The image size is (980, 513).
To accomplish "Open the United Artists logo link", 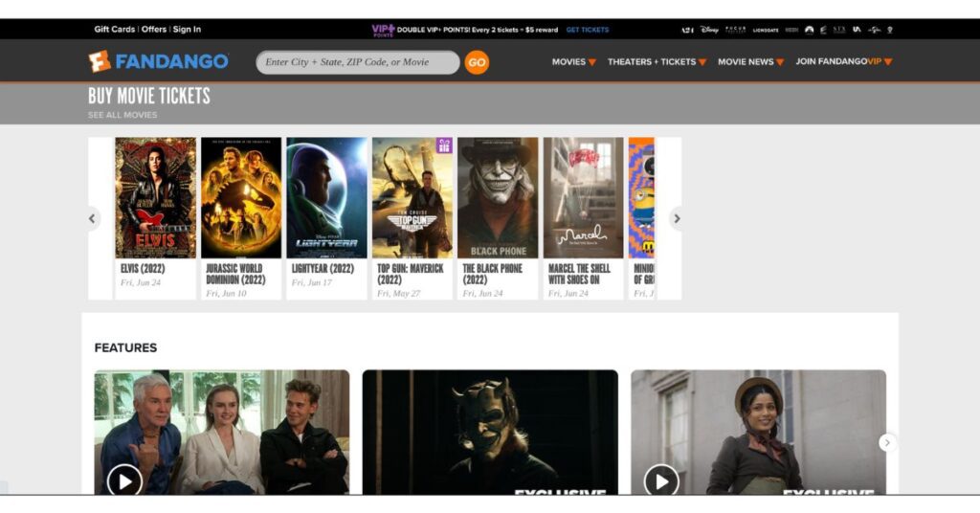I will [x=857, y=30].
